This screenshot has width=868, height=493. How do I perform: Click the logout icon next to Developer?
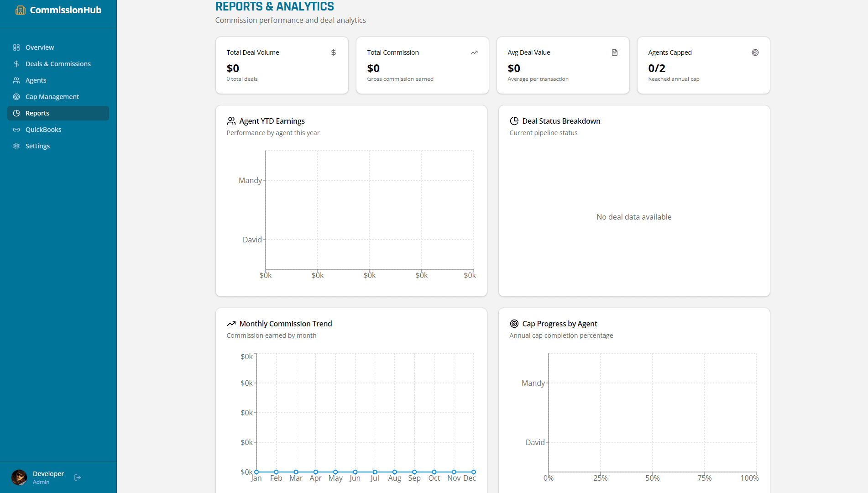click(78, 477)
